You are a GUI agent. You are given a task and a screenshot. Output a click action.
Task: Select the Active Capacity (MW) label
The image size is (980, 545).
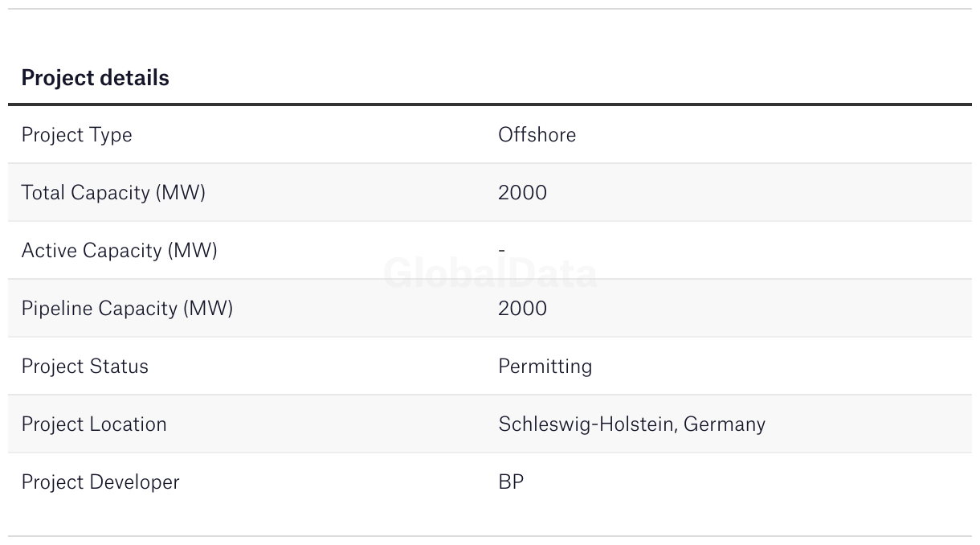pyautogui.click(x=119, y=251)
